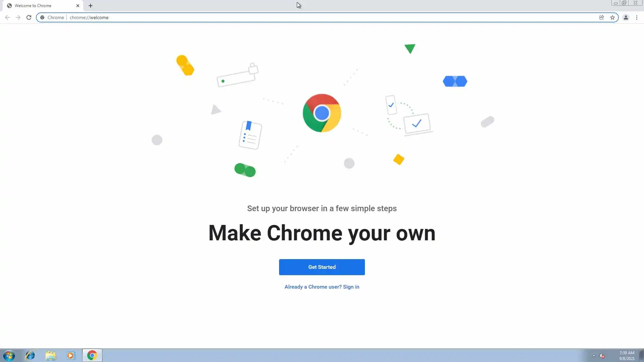The height and width of the screenshot is (362, 644).
Task: Open Windows Media Player from the taskbar
Action: (71, 355)
